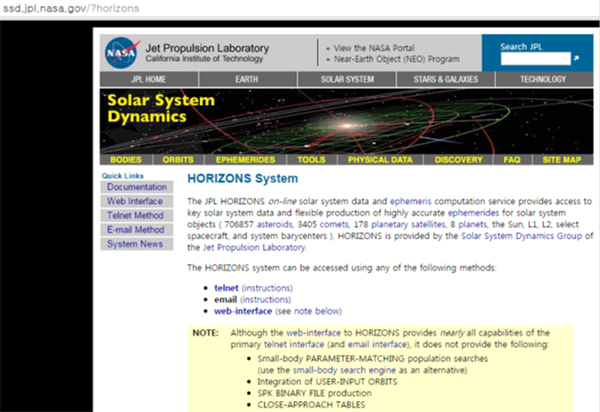The image size is (600, 412).
Task: Open instructions link beside email
Action: pyautogui.click(x=265, y=300)
